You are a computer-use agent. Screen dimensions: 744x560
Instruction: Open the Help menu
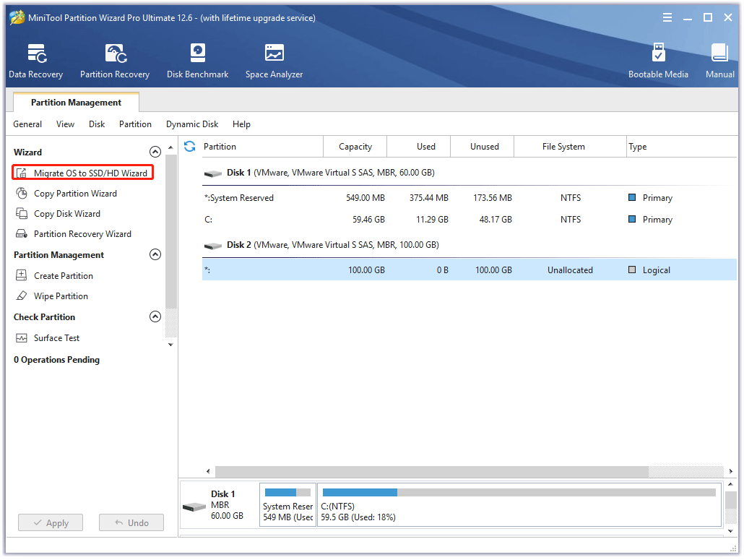(241, 124)
